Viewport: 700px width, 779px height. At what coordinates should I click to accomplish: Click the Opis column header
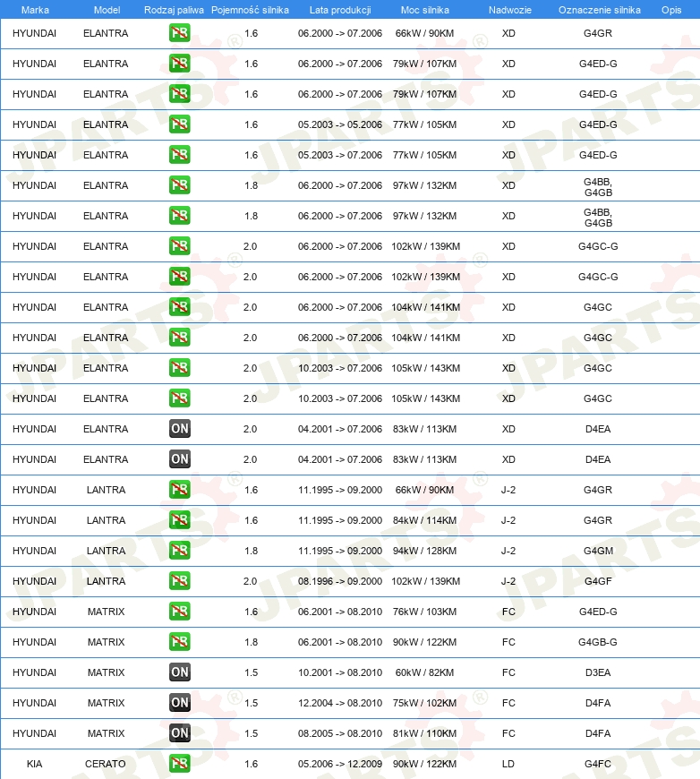coord(671,10)
